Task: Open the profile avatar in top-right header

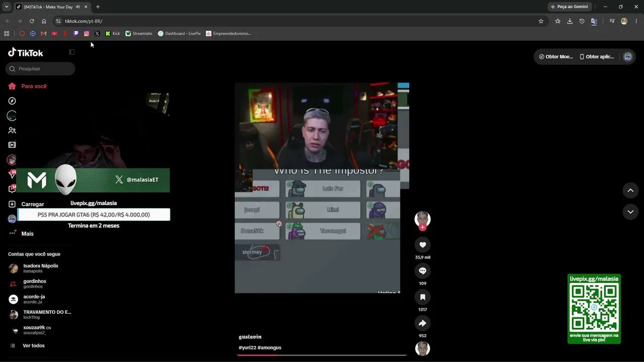Action: 627,57
